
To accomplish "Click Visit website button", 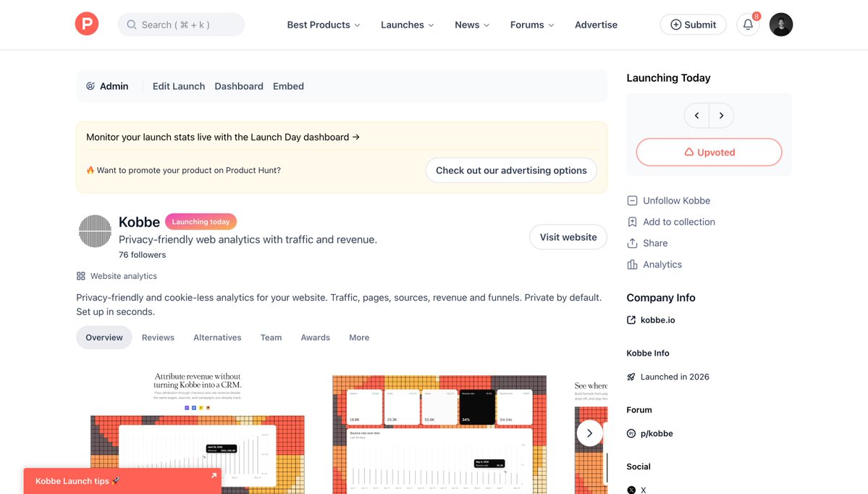I will click(568, 237).
